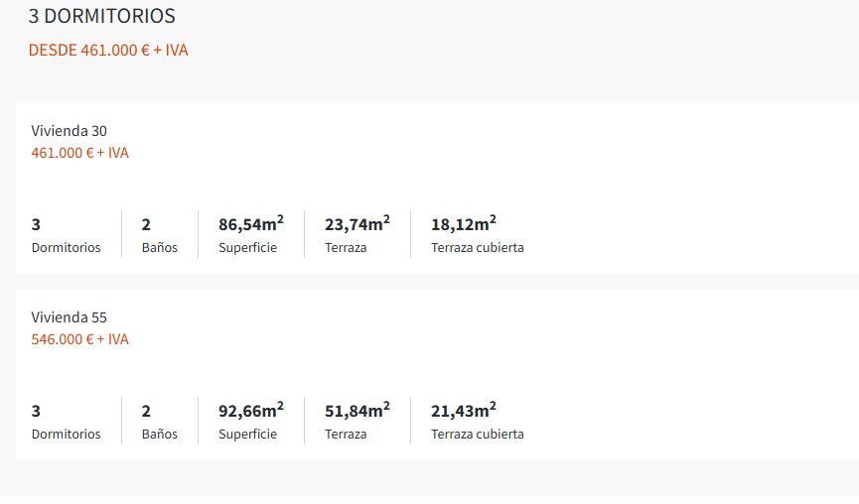Click the 3 DORMITORIOS heading
The height and width of the screenshot is (504, 859).
point(102,16)
